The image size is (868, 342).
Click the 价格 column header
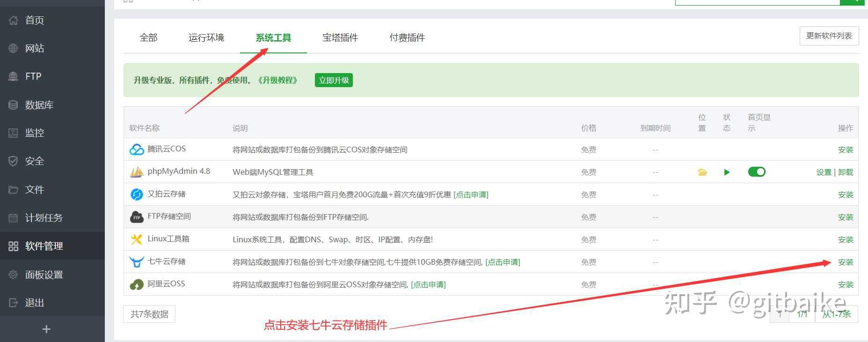[589, 128]
